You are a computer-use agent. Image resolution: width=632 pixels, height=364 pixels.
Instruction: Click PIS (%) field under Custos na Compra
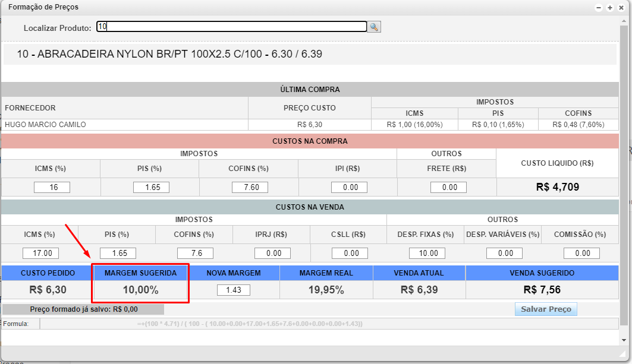click(151, 187)
